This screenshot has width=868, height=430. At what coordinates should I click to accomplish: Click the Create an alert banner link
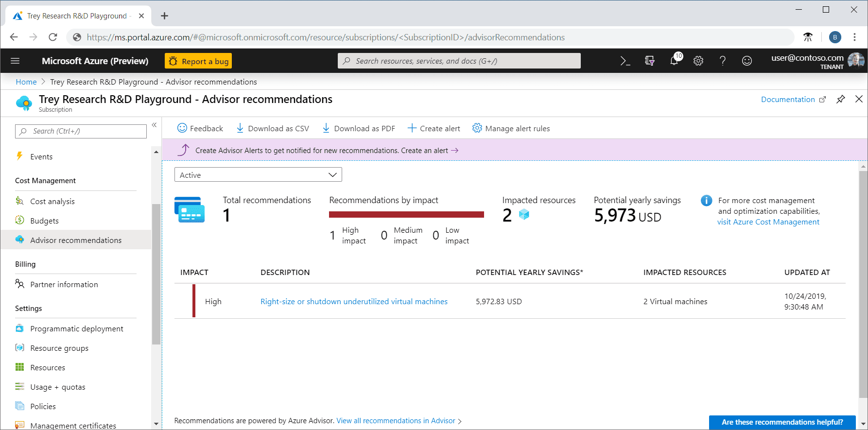[429, 151]
